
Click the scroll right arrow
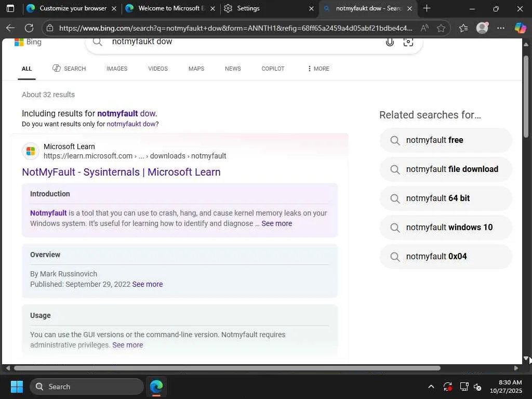[x=516, y=368]
